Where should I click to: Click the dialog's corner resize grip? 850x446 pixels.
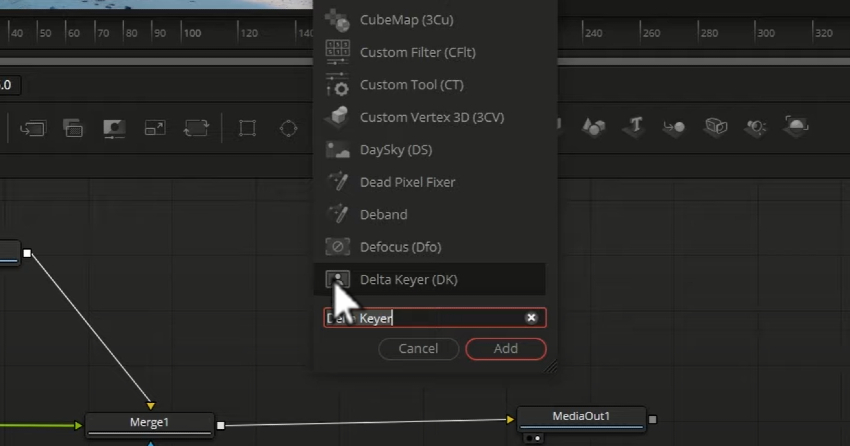tap(551, 367)
